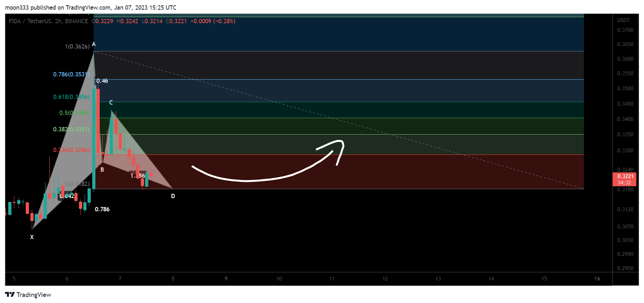Click the current price tag 0.3221

tap(625, 176)
